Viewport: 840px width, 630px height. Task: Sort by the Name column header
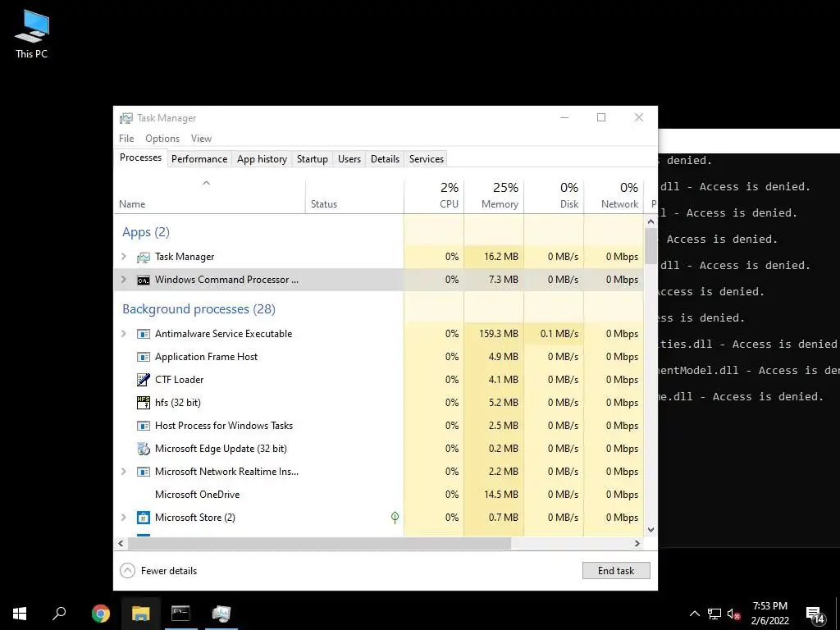pyautogui.click(x=209, y=197)
